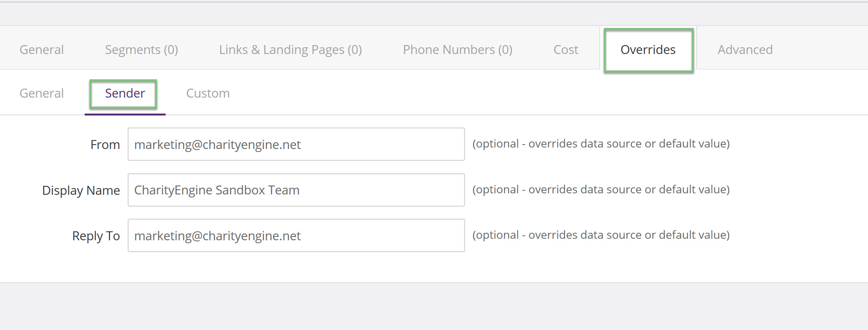The width and height of the screenshot is (868, 330).
Task: Open the Custom sub-tab
Action: click(208, 93)
